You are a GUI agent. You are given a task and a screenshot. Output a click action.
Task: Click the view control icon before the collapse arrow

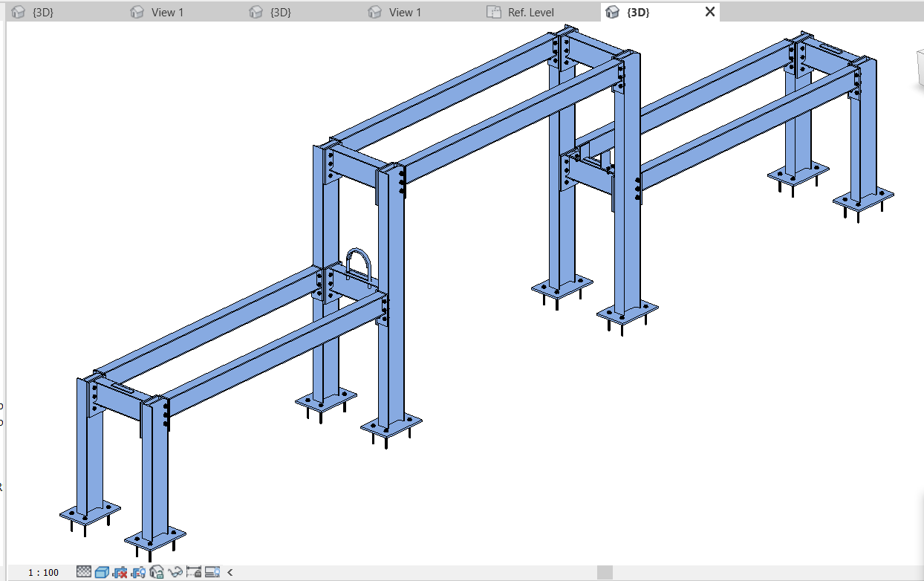pos(212,572)
